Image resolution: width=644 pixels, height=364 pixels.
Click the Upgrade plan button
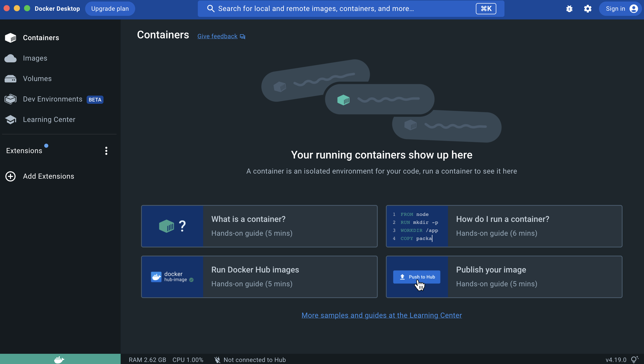110,9
